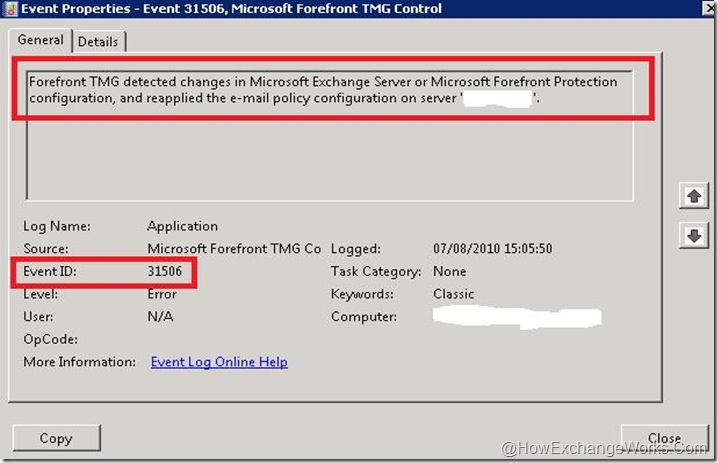This screenshot has width=718, height=463.
Task: Copy the event details with the Copy button
Action: click(56, 438)
